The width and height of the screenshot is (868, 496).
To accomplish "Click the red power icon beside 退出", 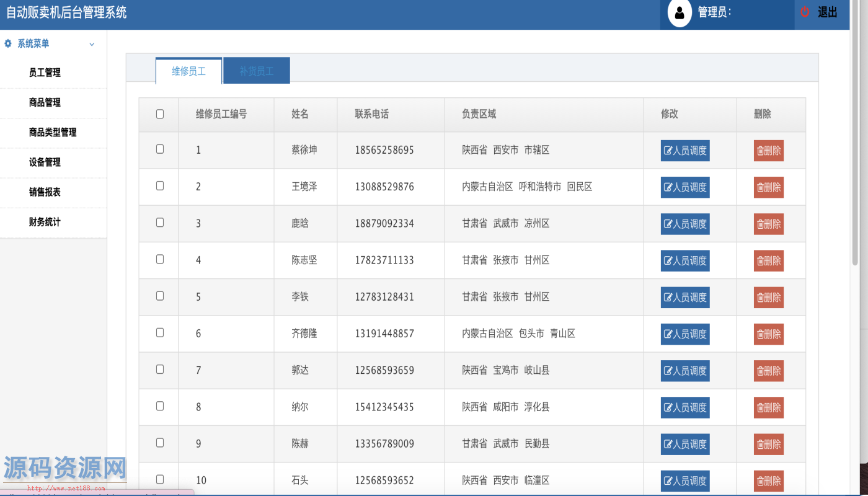I will (805, 12).
